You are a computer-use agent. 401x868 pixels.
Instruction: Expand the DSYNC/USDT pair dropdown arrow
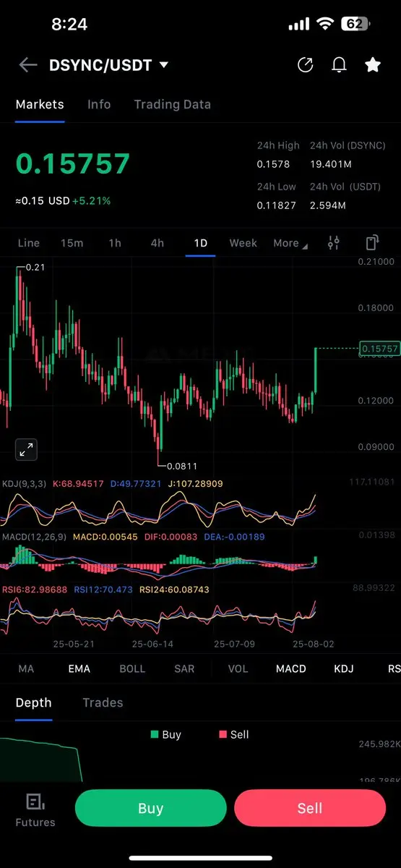[x=163, y=65]
